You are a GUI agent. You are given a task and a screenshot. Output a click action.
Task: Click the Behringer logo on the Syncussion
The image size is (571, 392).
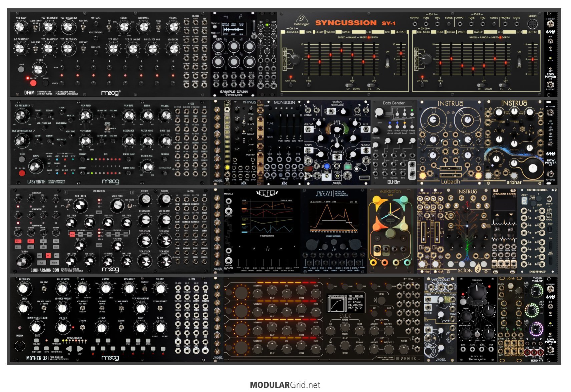302,20
